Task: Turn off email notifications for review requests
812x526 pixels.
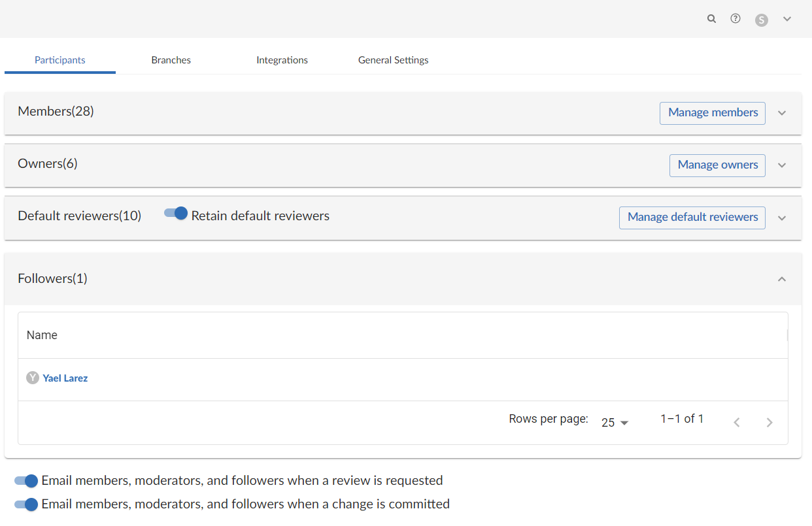Action: [x=25, y=480]
